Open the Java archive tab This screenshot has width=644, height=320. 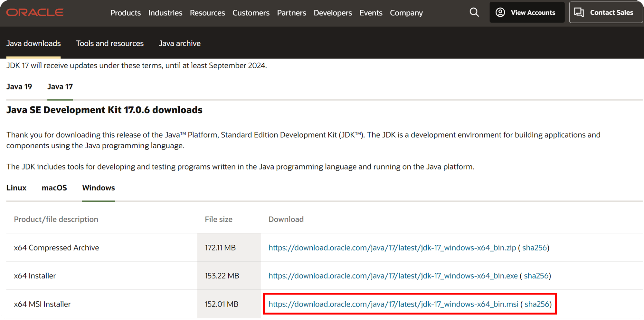180,43
